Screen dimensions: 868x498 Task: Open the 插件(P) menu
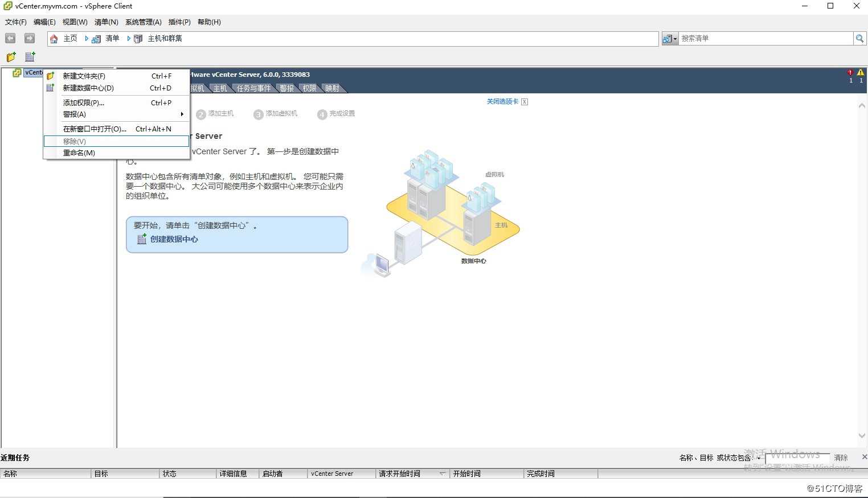(x=179, y=22)
